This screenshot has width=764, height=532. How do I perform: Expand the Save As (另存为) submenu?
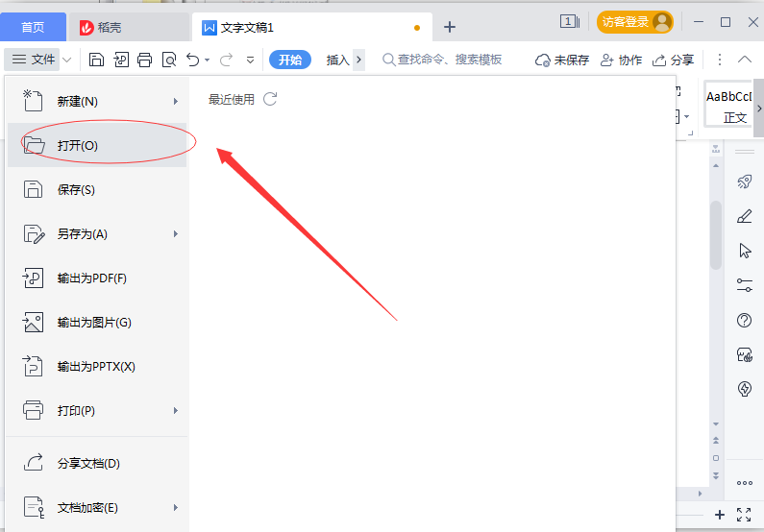175,233
